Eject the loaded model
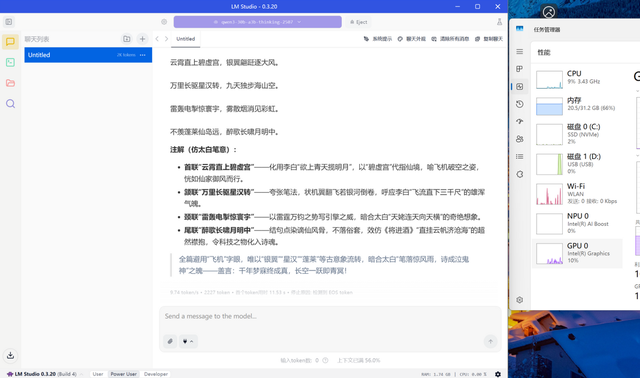Viewport: 640px width, 378px height. pos(358,22)
